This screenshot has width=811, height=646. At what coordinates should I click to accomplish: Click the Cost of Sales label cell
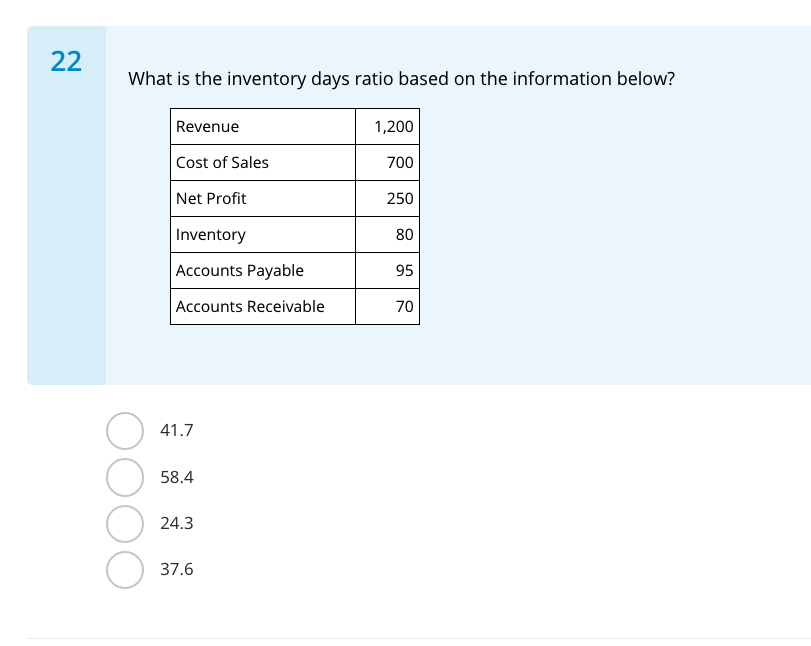tap(262, 163)
